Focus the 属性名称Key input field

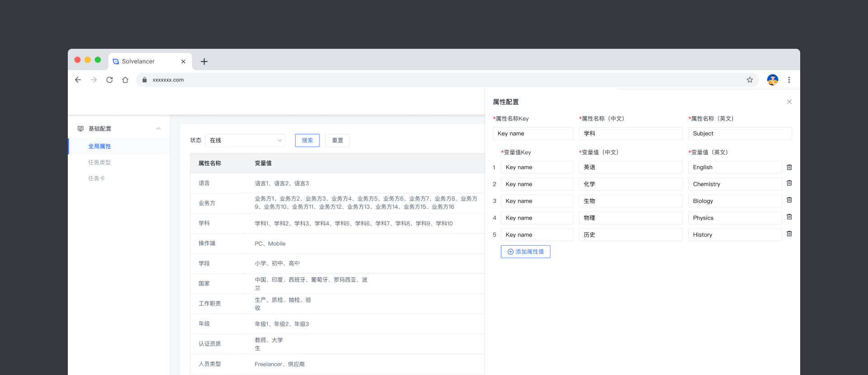tap(533, 134)
